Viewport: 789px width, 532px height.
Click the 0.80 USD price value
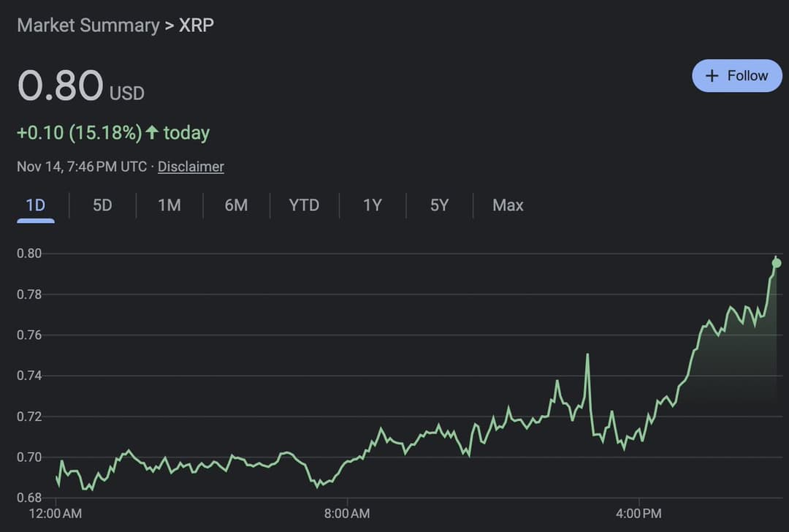[80, 85]
